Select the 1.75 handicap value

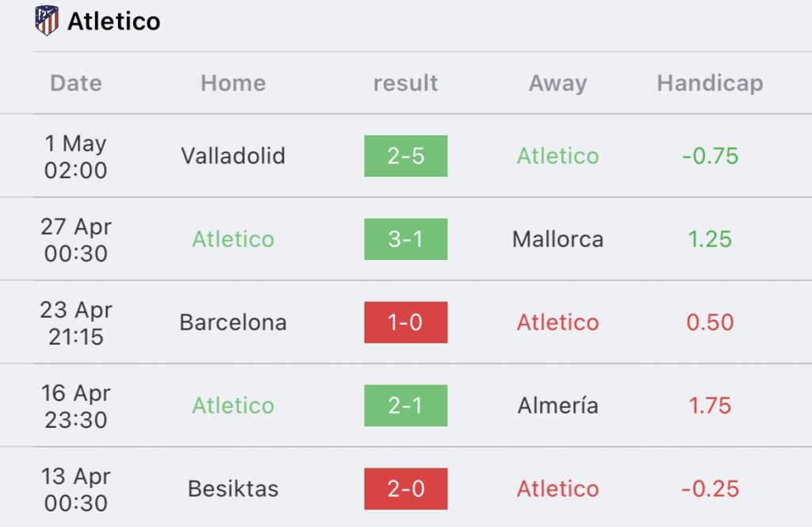(x=710, y=405)
